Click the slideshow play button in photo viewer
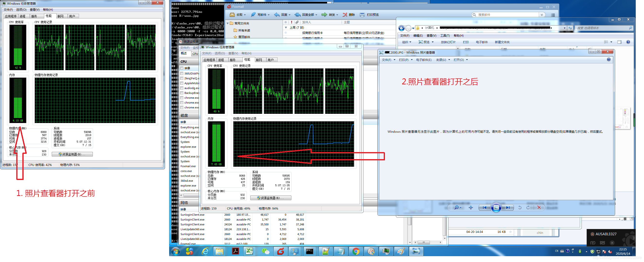The height and width of the screenshot is (262, 644). coord(496,208)
